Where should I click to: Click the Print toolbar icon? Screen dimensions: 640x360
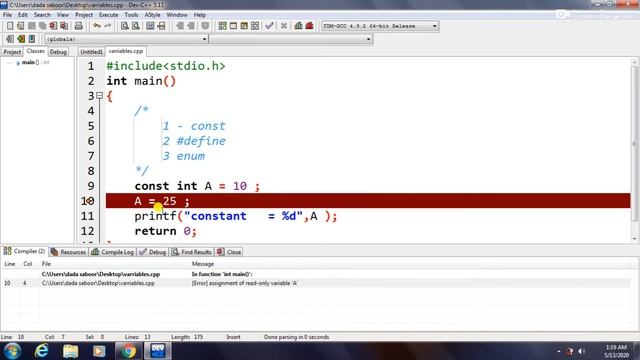tap(78, 26)
